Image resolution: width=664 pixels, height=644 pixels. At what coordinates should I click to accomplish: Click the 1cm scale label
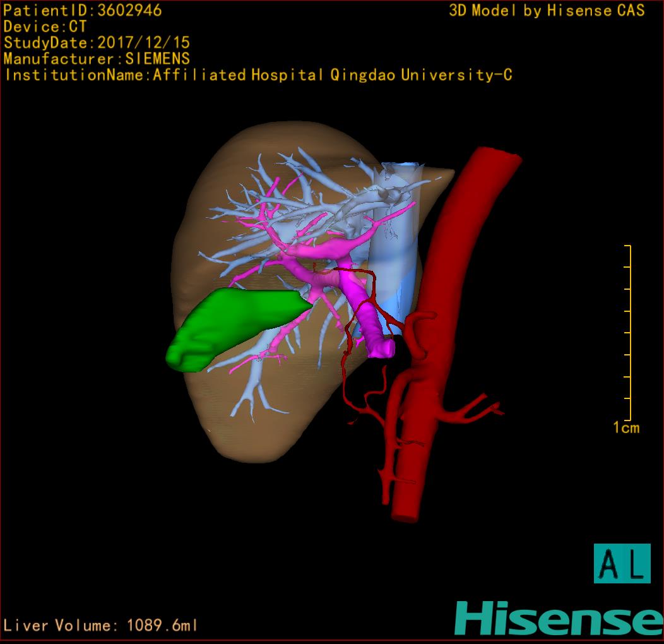tap(625, 428)
